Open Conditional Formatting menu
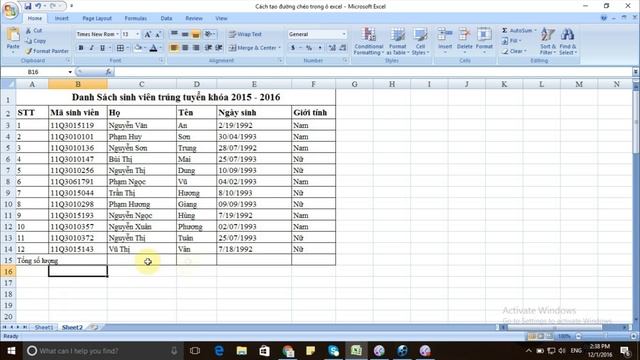 point(369,41)
